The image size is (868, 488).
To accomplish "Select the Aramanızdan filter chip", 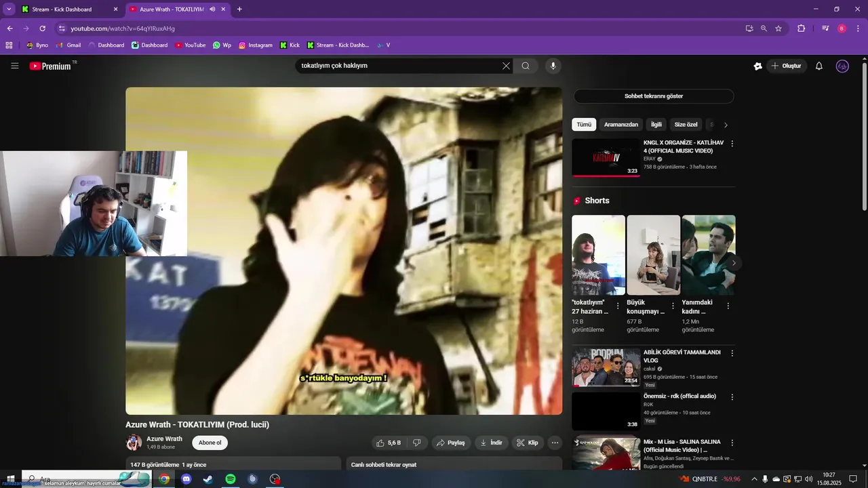I will tap(620, 125).
